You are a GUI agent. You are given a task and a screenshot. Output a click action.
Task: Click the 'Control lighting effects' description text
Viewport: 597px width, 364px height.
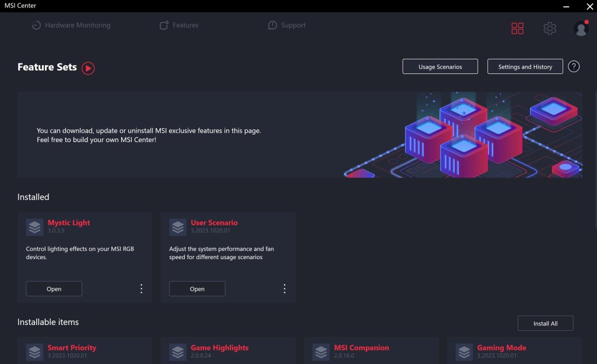[x=80, y=253]
